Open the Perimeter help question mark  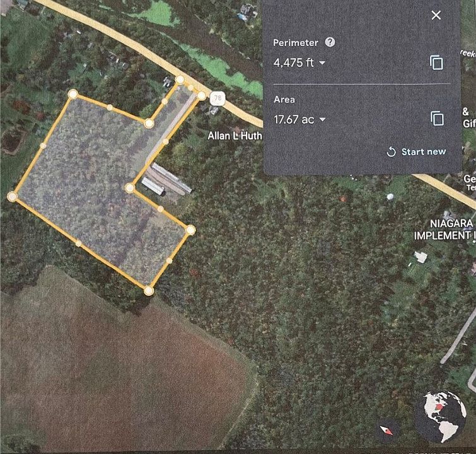330,42
